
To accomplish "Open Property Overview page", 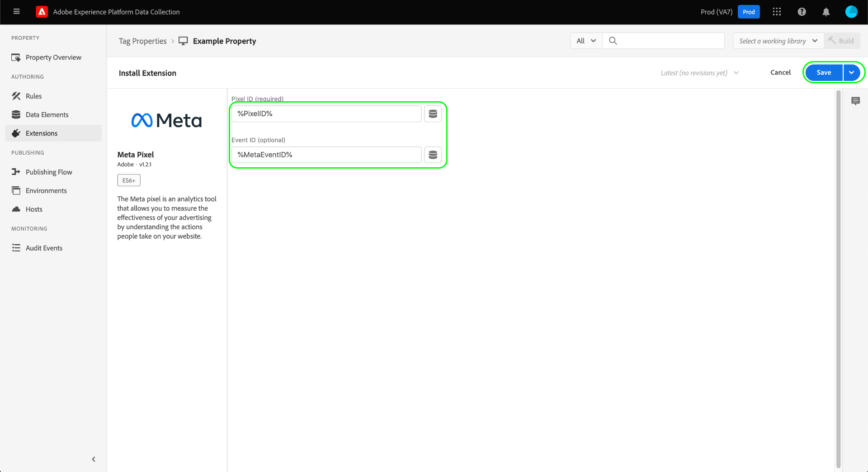I will [53, 57].
